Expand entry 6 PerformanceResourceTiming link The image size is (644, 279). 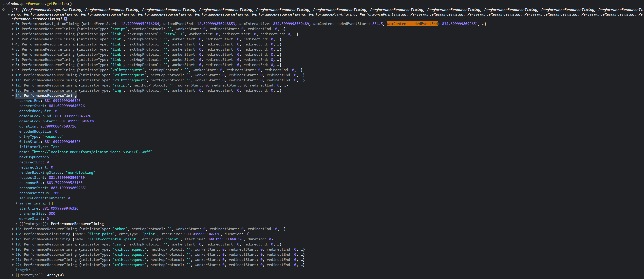13,55
